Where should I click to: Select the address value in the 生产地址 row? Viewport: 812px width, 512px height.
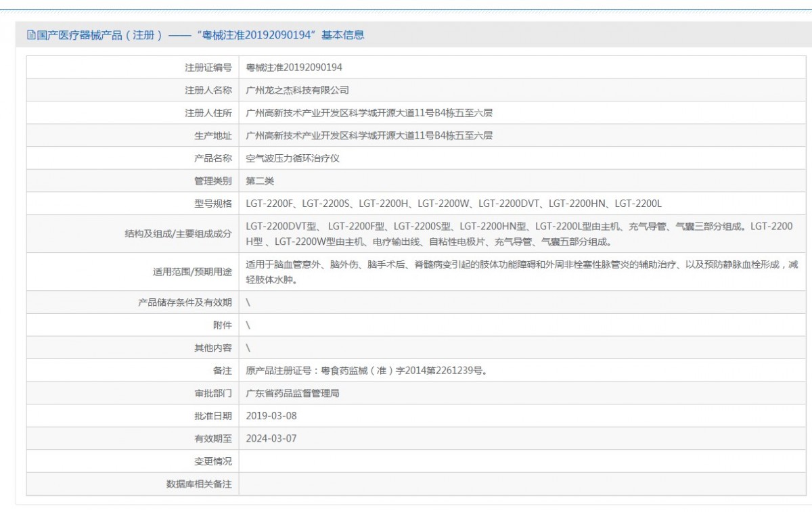click(x=369, y=135)
